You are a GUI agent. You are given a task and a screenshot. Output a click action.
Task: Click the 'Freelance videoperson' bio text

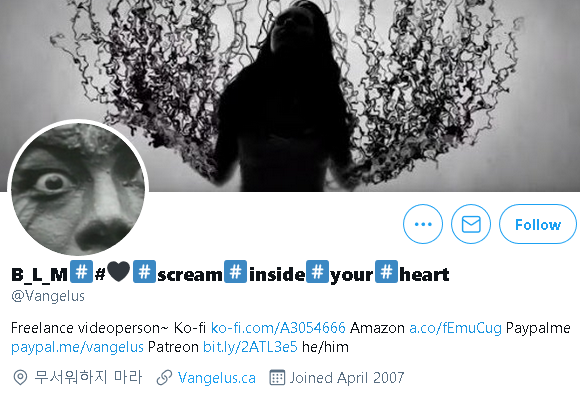(90, 328)
